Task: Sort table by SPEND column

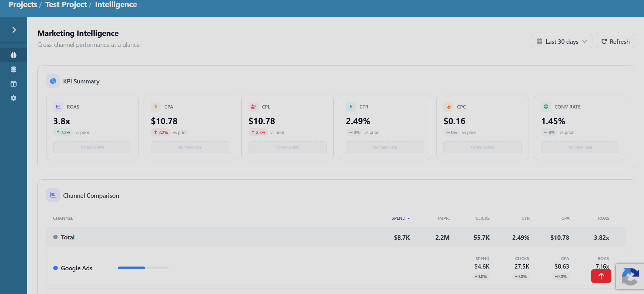Action: click(401, 218)
